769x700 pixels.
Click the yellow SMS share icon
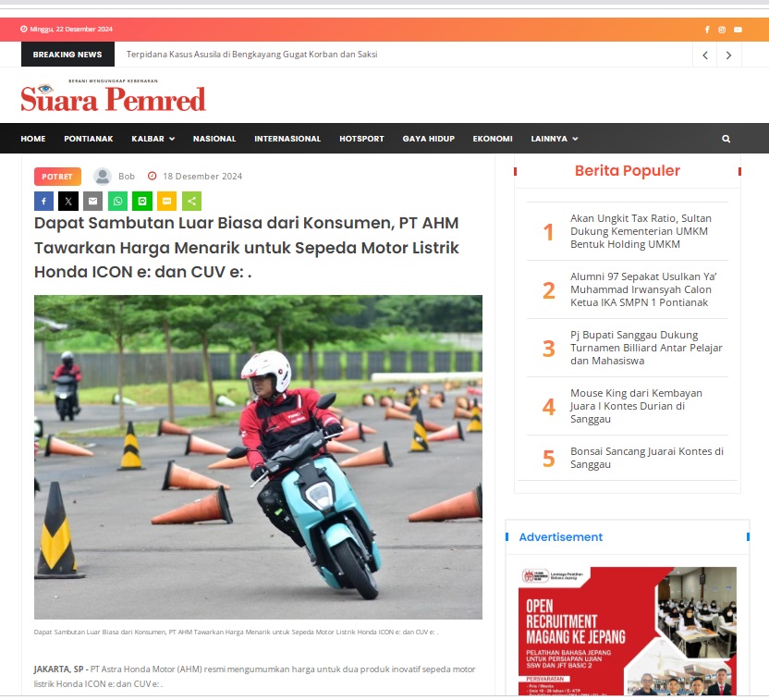coord(166,201)
